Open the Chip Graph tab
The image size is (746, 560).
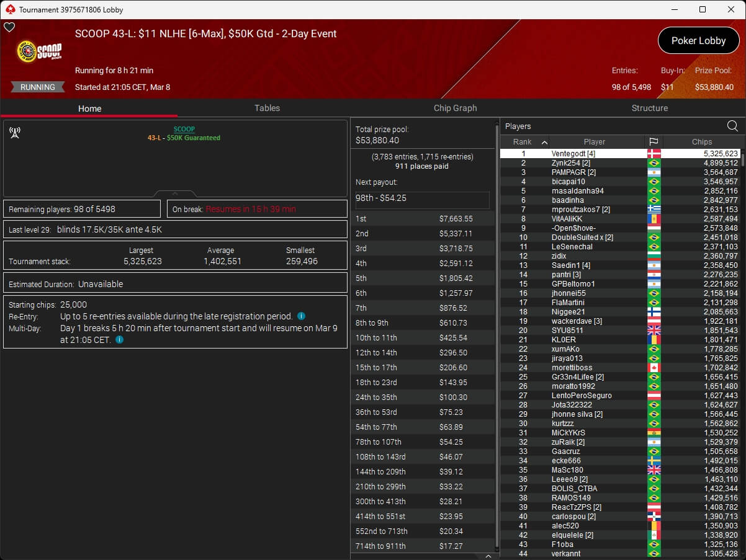455,108
